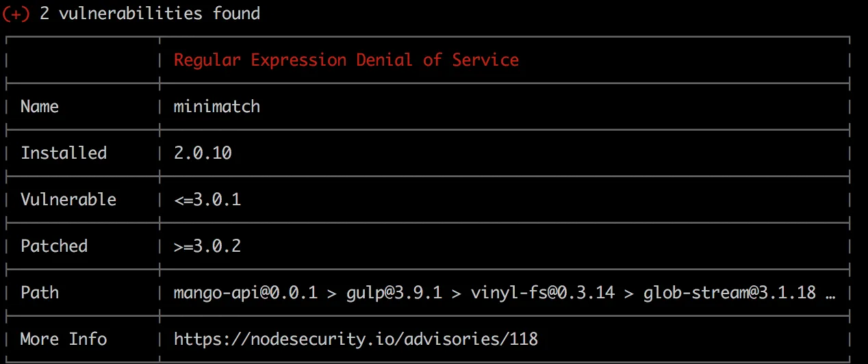Screen dimensions: 868x364
Task: Select the minimatch package name
Action: (216, 107)
